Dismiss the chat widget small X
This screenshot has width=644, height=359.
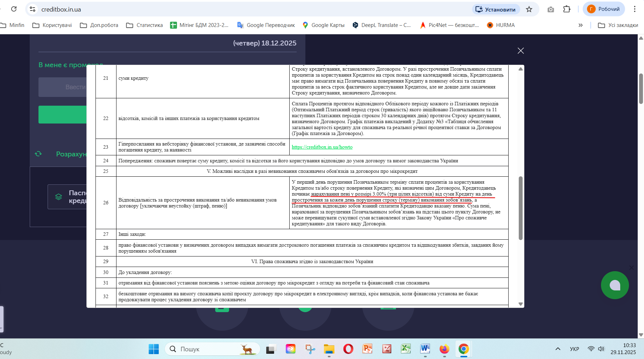click(631, 268)
